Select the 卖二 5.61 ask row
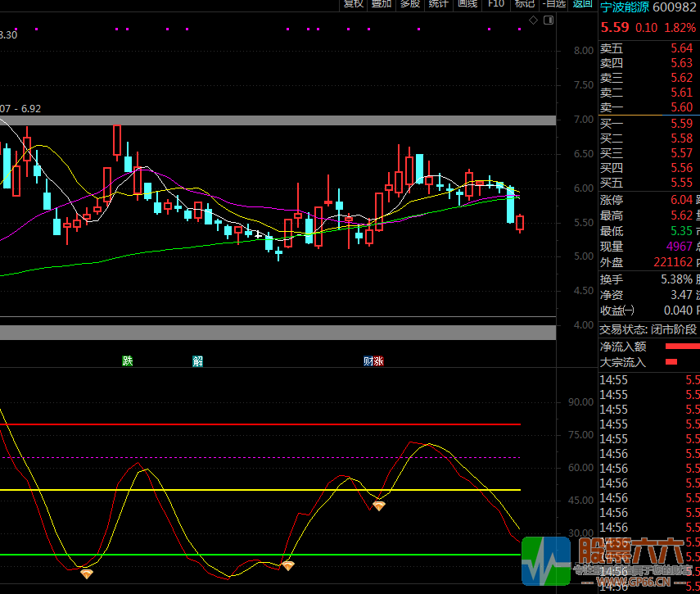The width and height of the screenshot is (700, 594). click(x=649, y=93)
